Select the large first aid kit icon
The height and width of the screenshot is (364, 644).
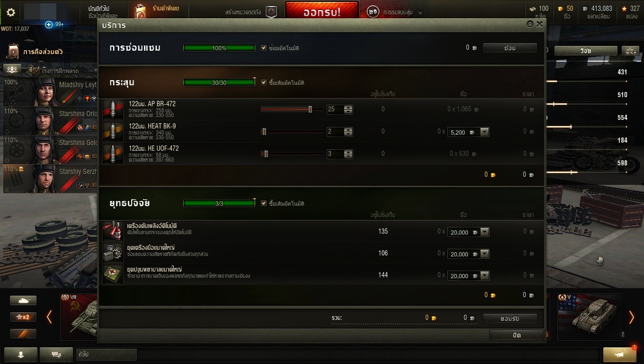click(113, 275)
